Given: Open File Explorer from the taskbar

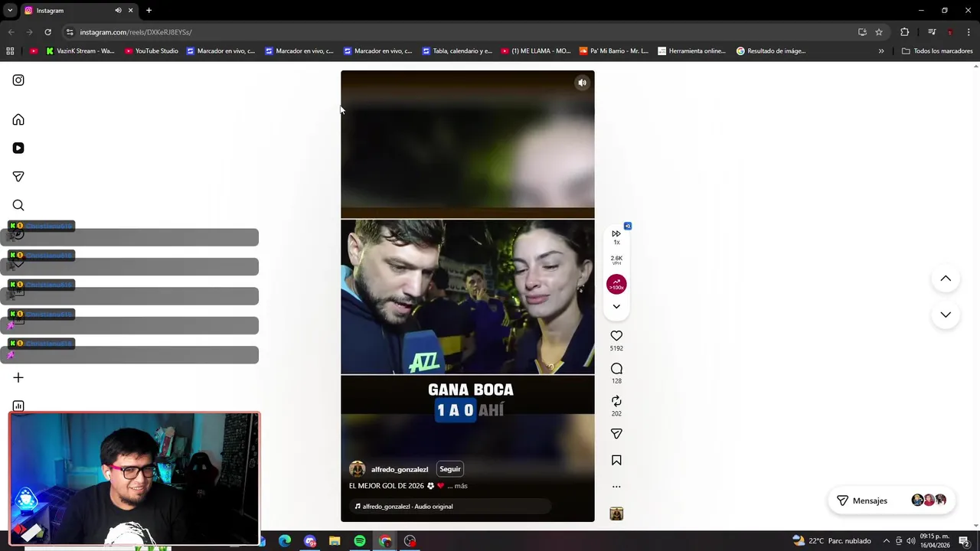Looking at the screenshot, I should tap(335, 541).
